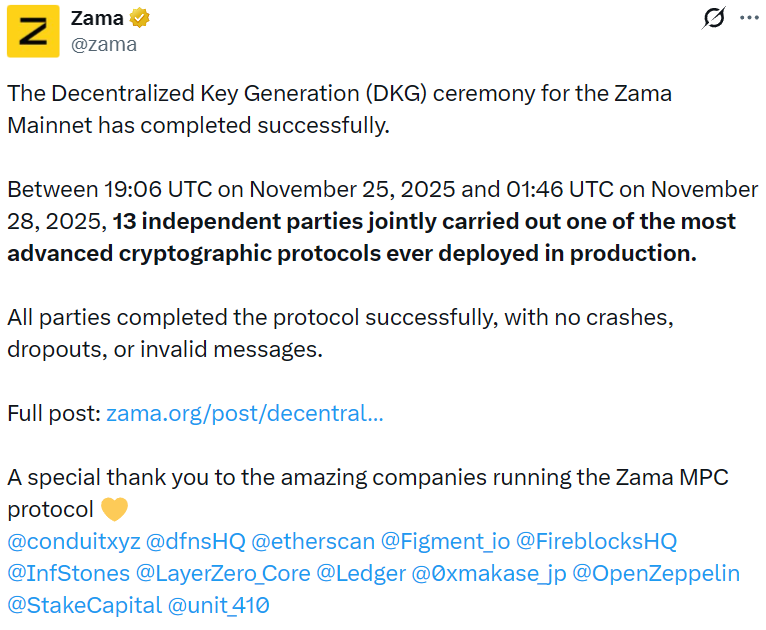Open the @FireblocksHQ mention
The image size is (766, 630).
point(596,541)
